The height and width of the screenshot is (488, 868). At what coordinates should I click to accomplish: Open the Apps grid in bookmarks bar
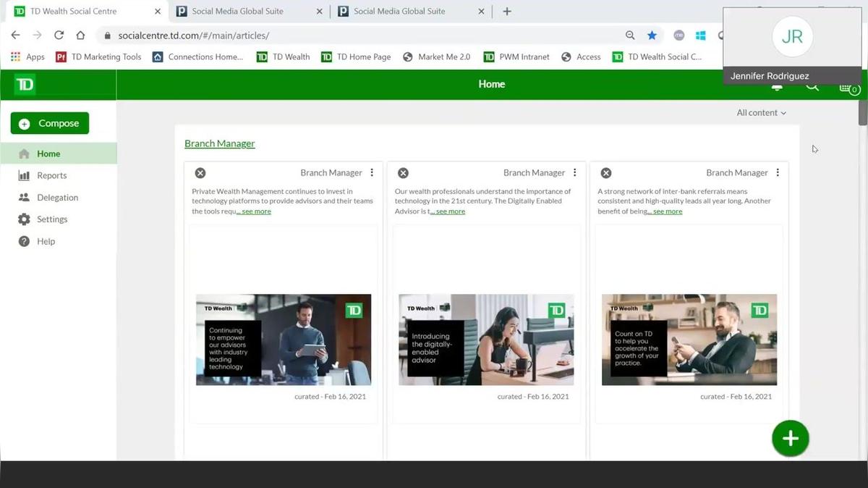point(27,56)
